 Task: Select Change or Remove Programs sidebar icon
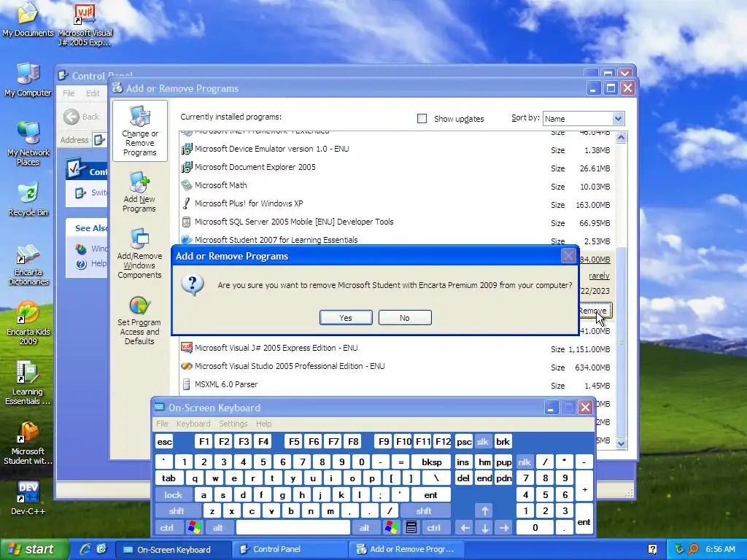click(139, 131)
